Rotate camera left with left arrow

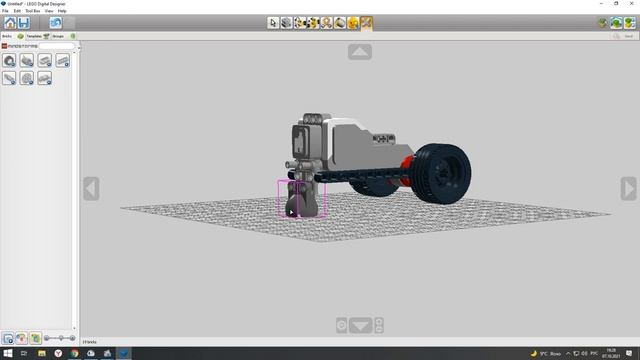[x=91, y=189]
